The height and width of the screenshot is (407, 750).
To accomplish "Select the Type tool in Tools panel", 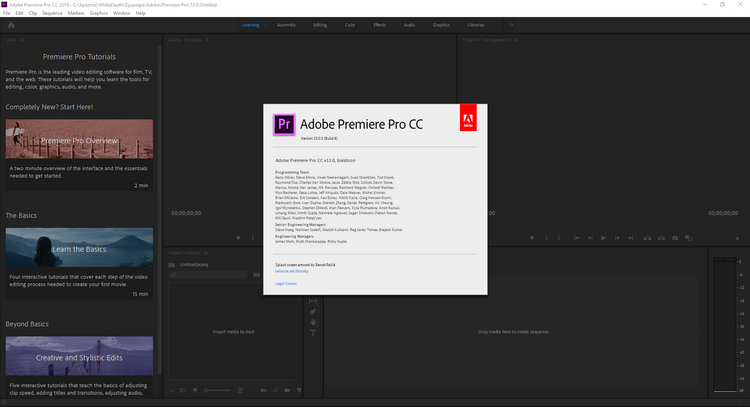I will pos(313,333).
